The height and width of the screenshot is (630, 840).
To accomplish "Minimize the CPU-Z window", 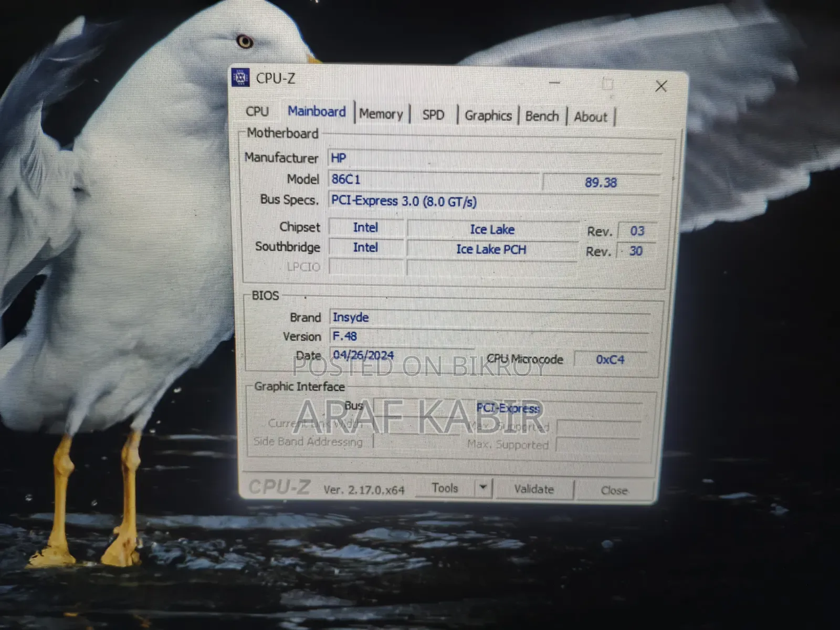I will click(x=554, y=82).
